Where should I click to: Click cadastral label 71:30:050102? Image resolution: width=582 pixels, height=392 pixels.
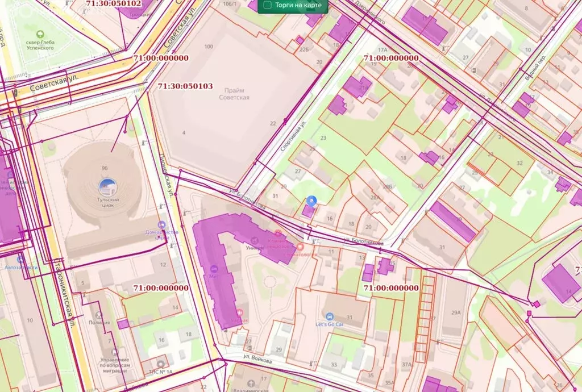click(114, 3)
